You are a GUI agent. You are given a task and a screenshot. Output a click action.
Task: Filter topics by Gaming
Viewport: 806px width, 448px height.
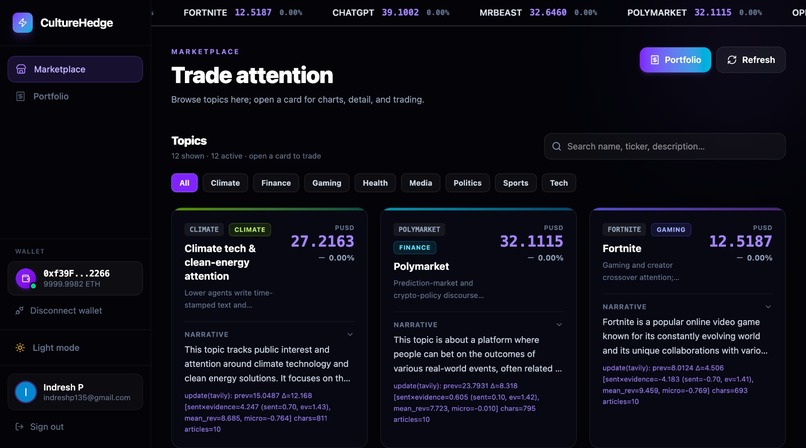pos(327,183)
